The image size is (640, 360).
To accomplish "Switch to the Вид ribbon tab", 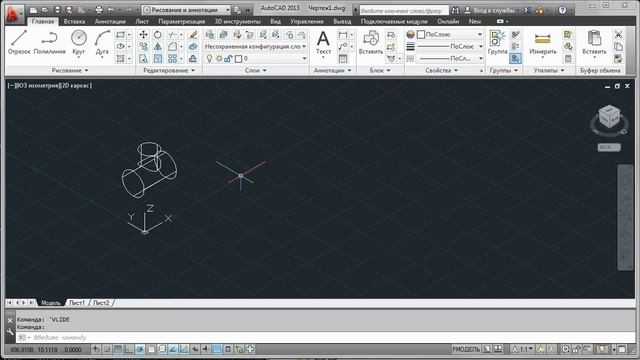I will click(276, 21).
